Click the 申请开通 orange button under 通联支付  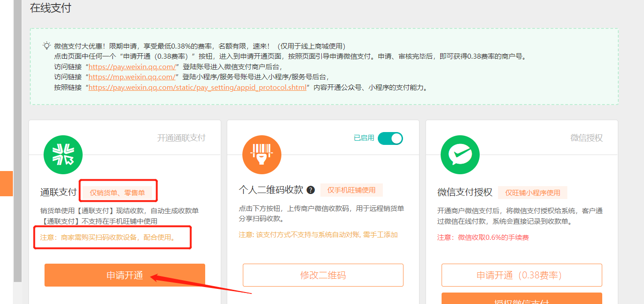coord(125,275)
